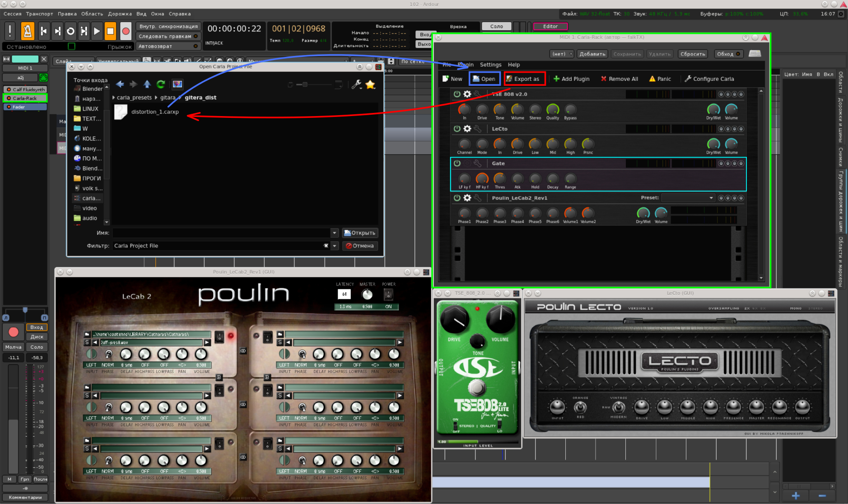
Task: Click Poulin LeCab MASTER knob
Action: pos(367,295)
